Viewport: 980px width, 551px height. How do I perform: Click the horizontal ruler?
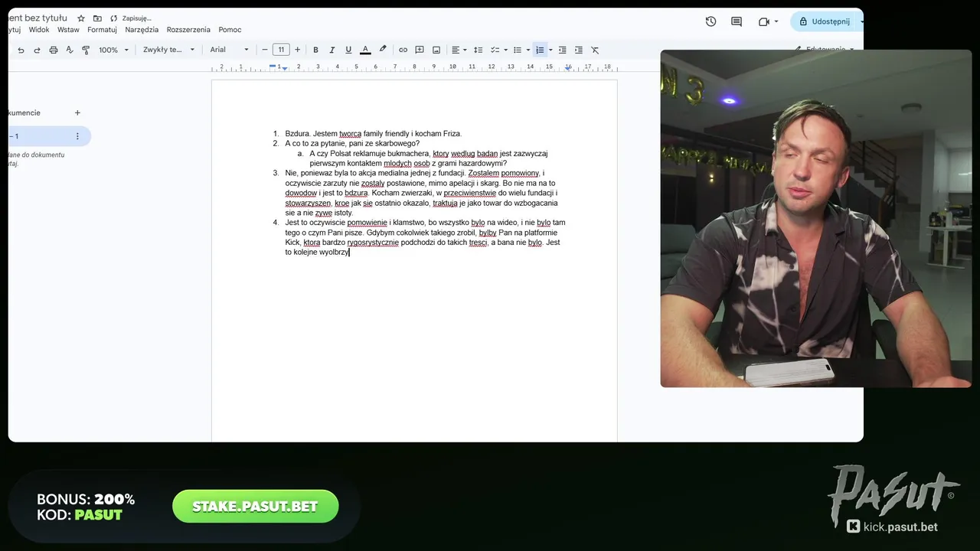click(414, 67)
